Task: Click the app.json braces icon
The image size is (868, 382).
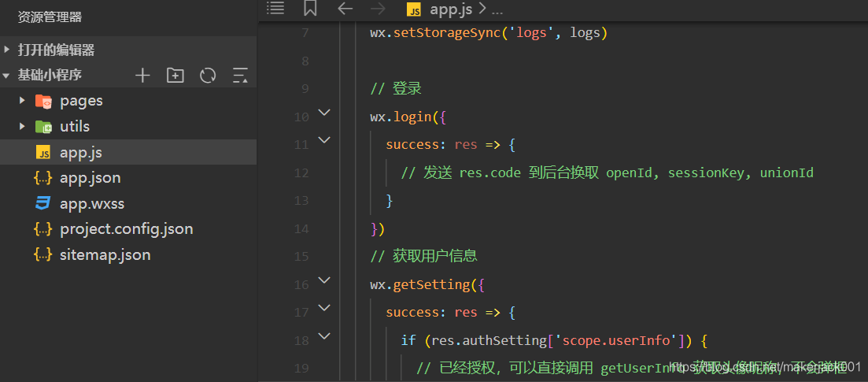Action: click(x=43, y=178)
